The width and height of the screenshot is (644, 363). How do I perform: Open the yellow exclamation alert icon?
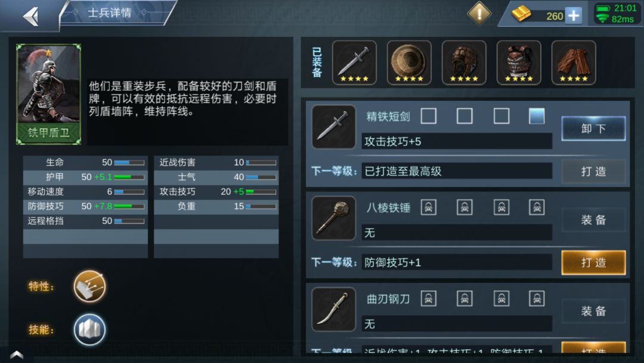(479, 13)
